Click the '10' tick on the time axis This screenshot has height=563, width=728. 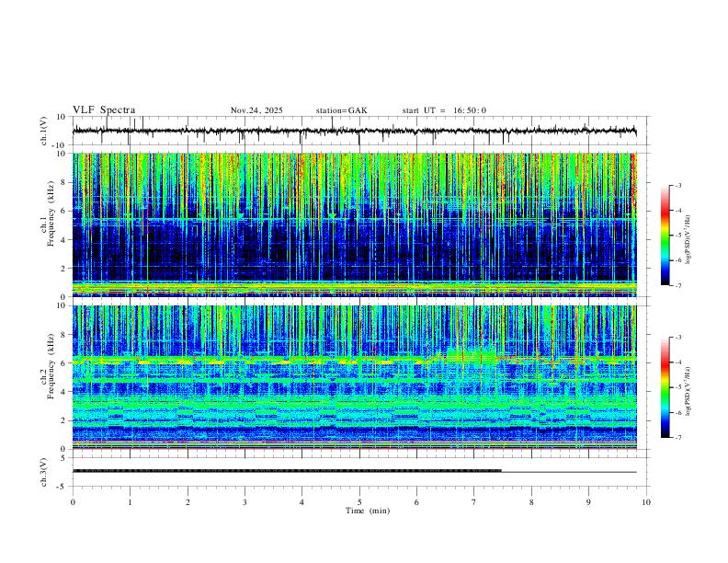pos(646,502)
